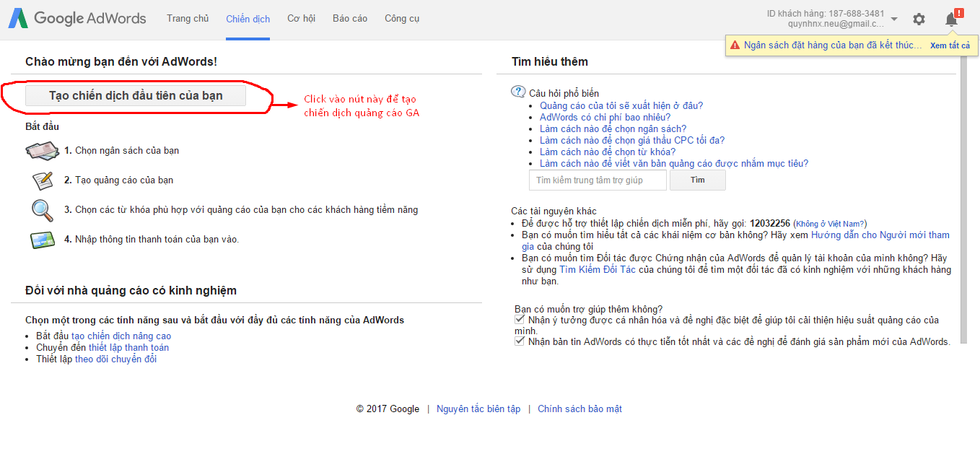Click the magnifying glass keyword icon
This screenshot has width=980, height=454.
pos(42,210)
